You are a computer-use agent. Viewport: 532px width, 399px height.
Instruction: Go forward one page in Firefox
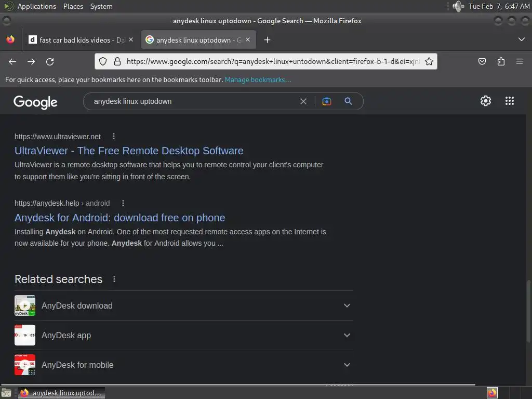(x=31, y=61)
